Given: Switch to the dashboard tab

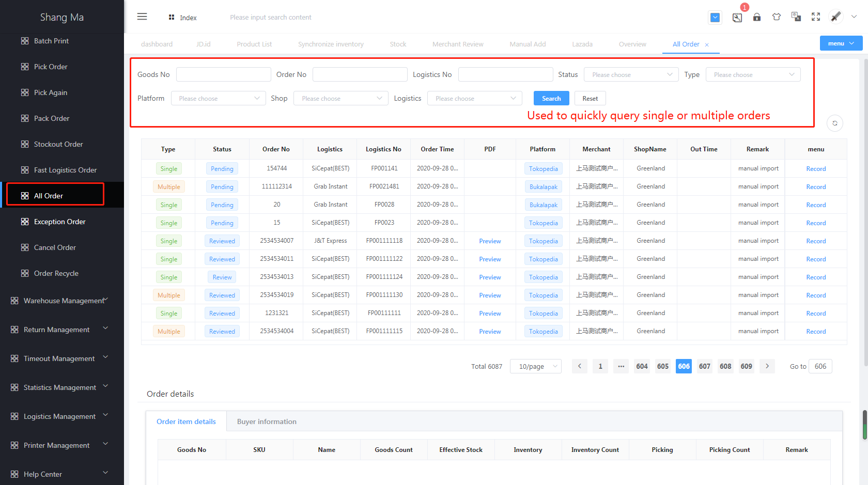Looking at the screenshot, I should click(157, 44).
